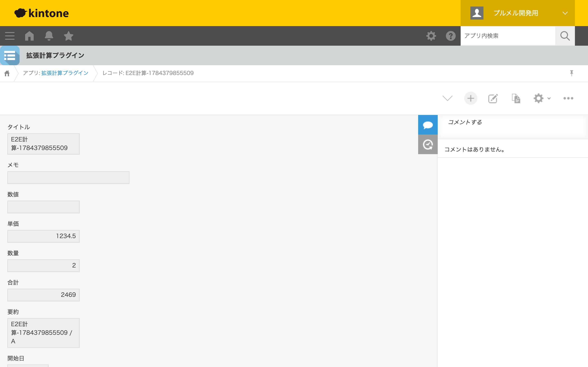
Task: Open the notifications bell
Action: click(49, 36)
